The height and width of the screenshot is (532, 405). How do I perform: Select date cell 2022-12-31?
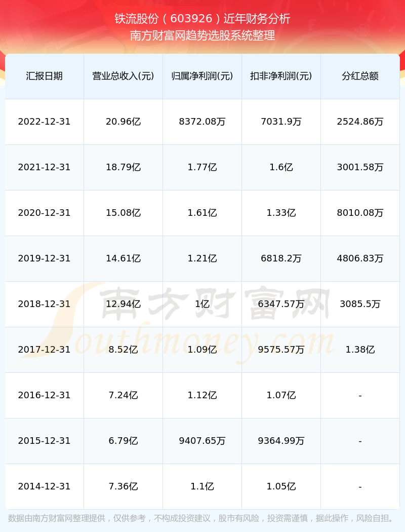45,122
